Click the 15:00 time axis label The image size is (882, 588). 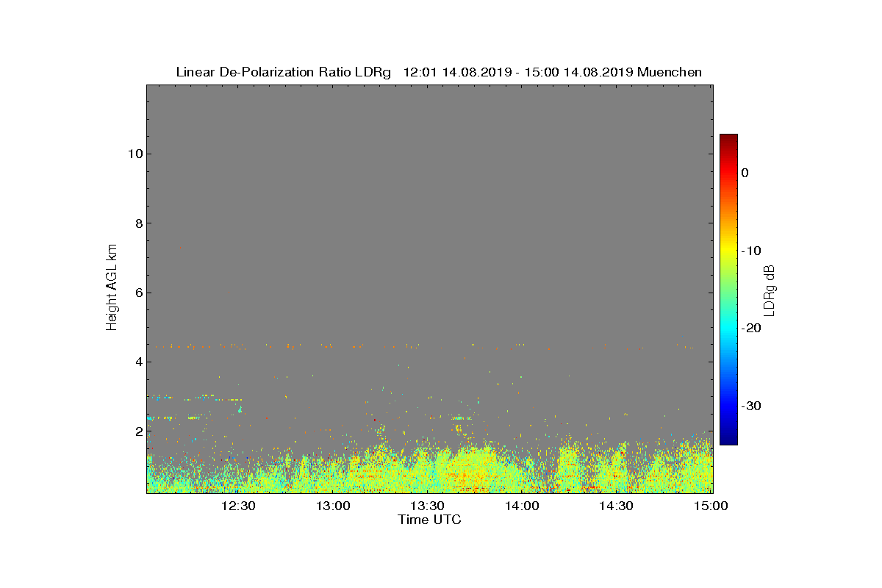(x=711, y=506)
